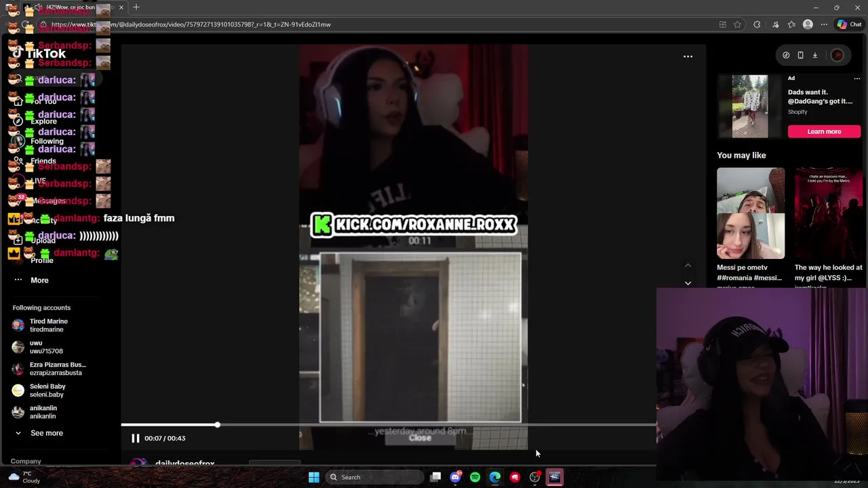Viewport: 868px width, 488px height.
Task: Open the ad's three-dot menu
Action: coord(856,79)
